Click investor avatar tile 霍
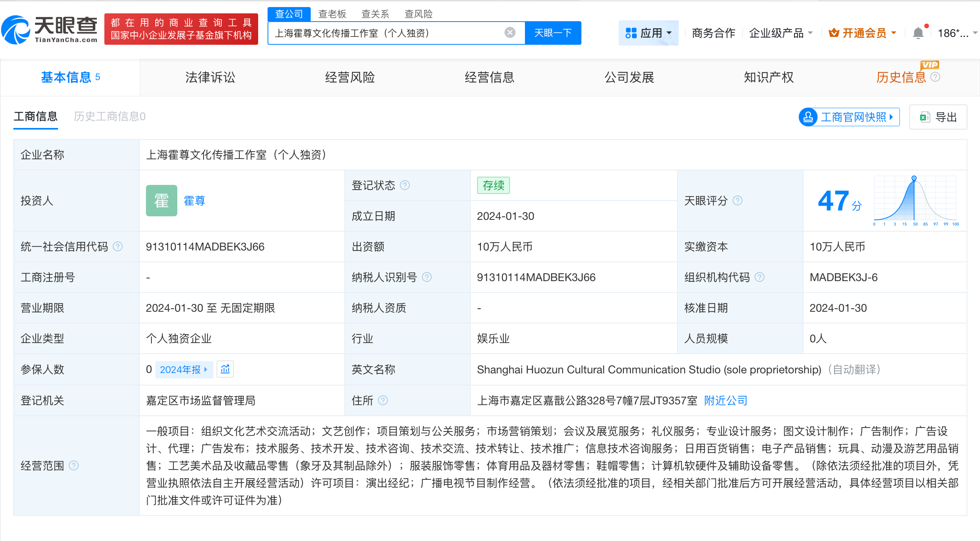Image resolution: width=980 pixels, height=541 pixels. (x=161, y=201)
